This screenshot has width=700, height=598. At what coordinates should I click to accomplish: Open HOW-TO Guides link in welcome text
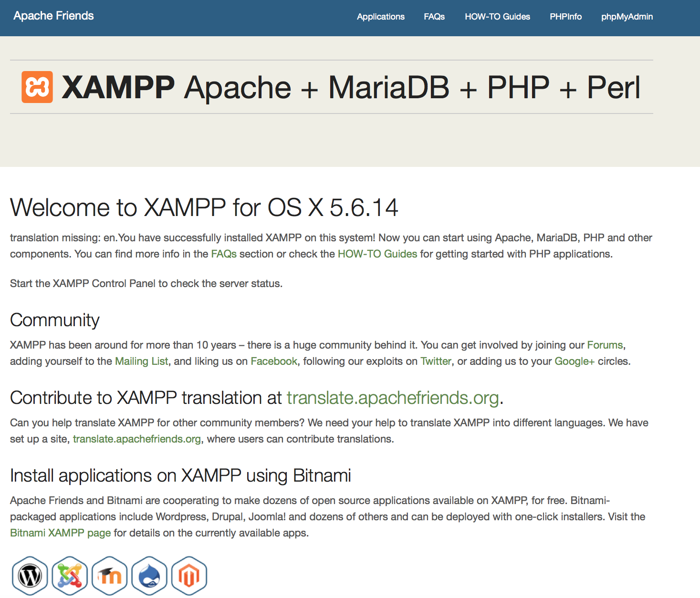(377, 254)
